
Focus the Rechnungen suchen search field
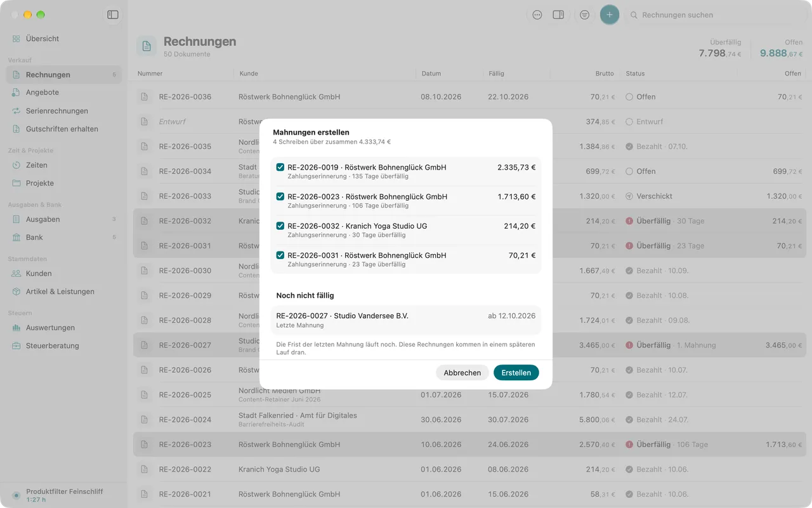tap(717, 15)
